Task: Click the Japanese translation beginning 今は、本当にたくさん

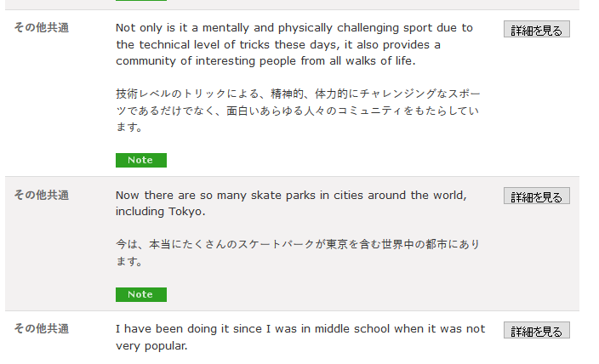Action: (x=298, y=253)
